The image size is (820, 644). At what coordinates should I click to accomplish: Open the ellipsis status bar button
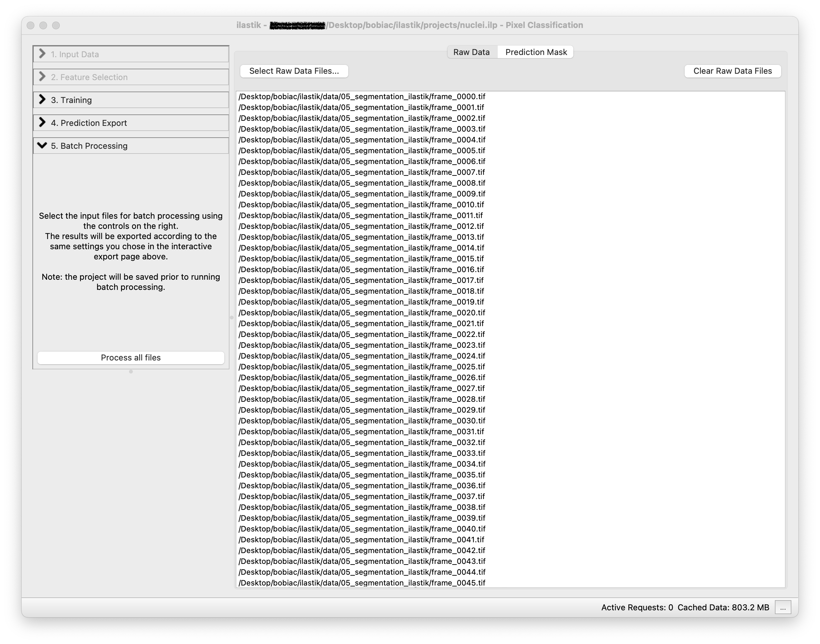tap(783, 607)
